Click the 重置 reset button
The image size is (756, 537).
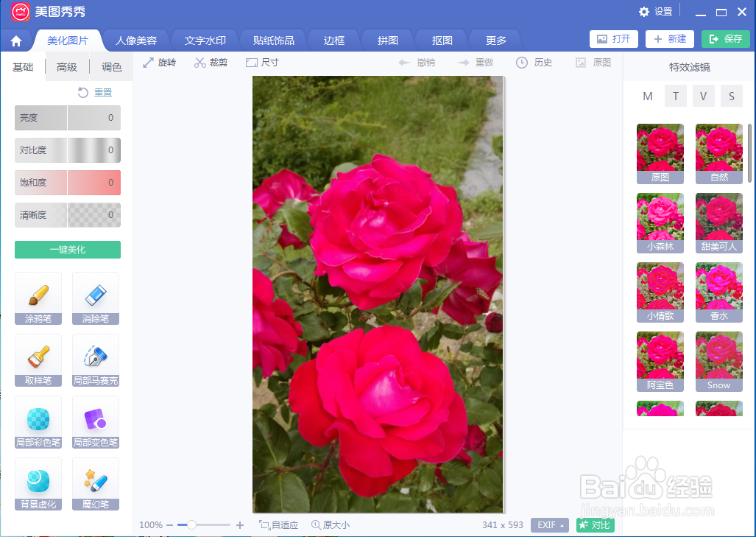tap(95, 92)
